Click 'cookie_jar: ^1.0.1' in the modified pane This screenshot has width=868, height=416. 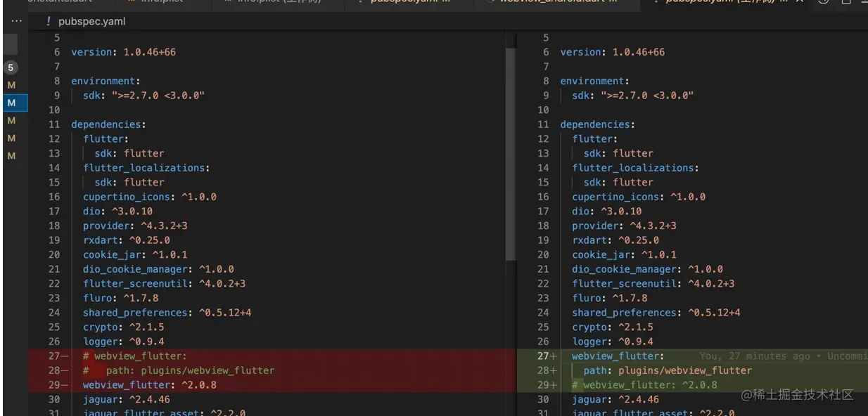624,255
